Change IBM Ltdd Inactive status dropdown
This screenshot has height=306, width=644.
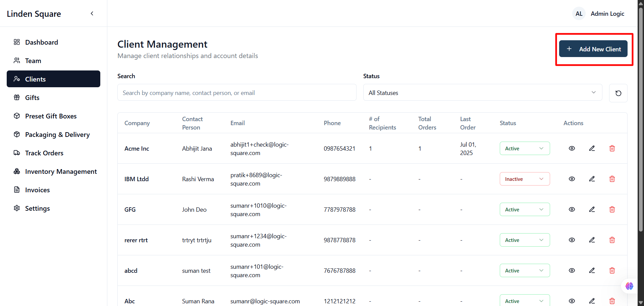coord(525,179)
